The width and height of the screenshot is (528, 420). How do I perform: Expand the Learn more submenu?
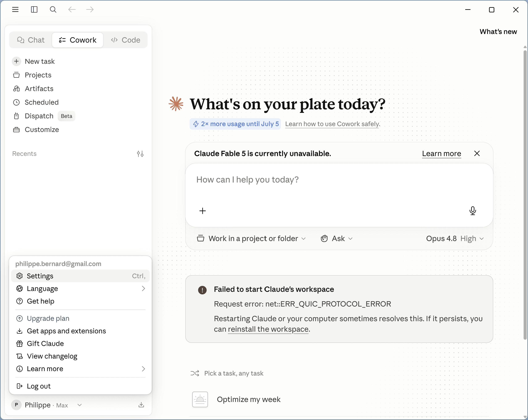80,369
